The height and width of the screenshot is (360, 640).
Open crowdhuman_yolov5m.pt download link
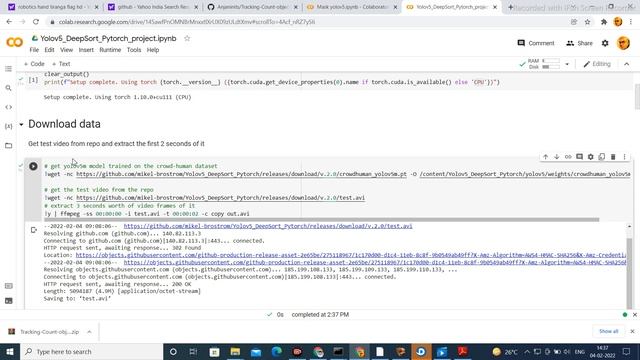click(241, 174)
